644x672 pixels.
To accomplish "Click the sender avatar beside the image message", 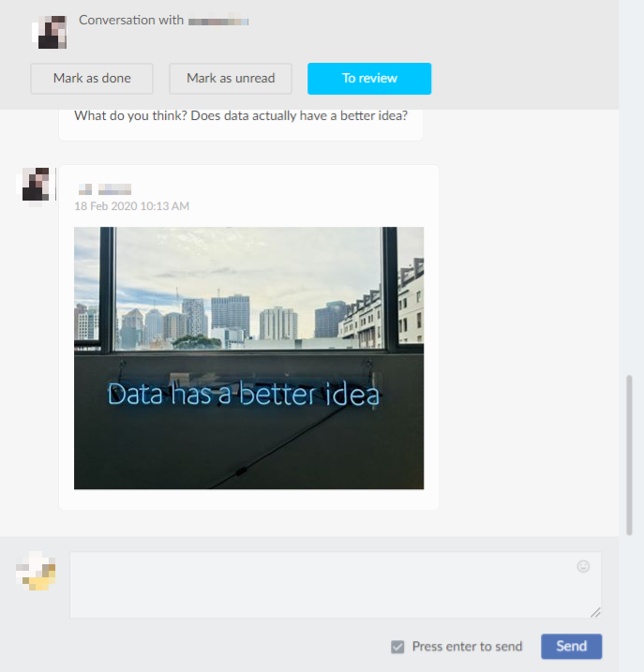I will tap(36, 185).
